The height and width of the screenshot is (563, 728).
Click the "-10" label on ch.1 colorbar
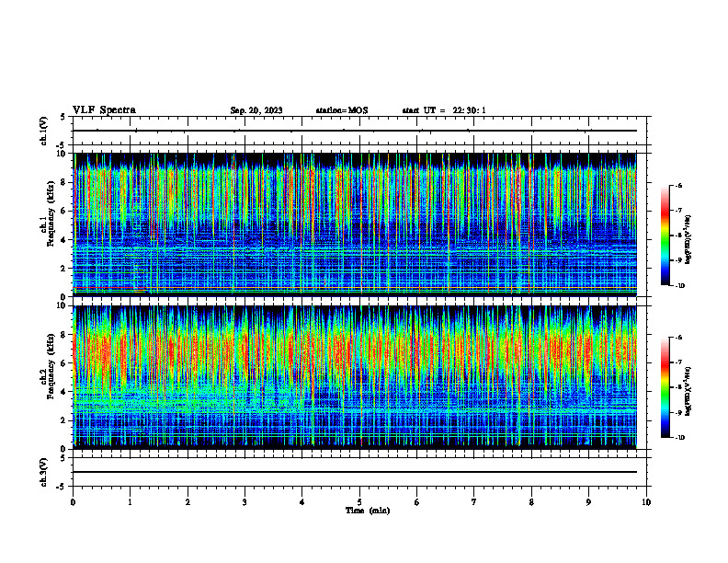tap(679, 285)
